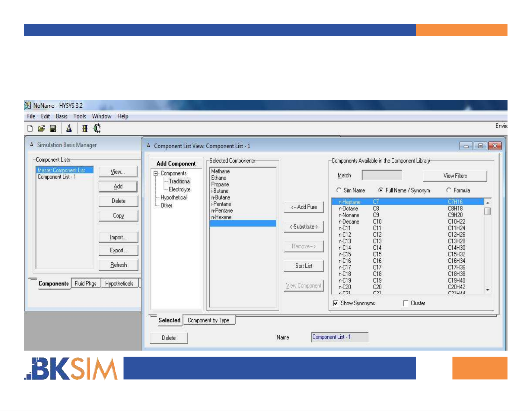Click the Add Pure button
Screen dimensions: 532x411
point(304,207)
